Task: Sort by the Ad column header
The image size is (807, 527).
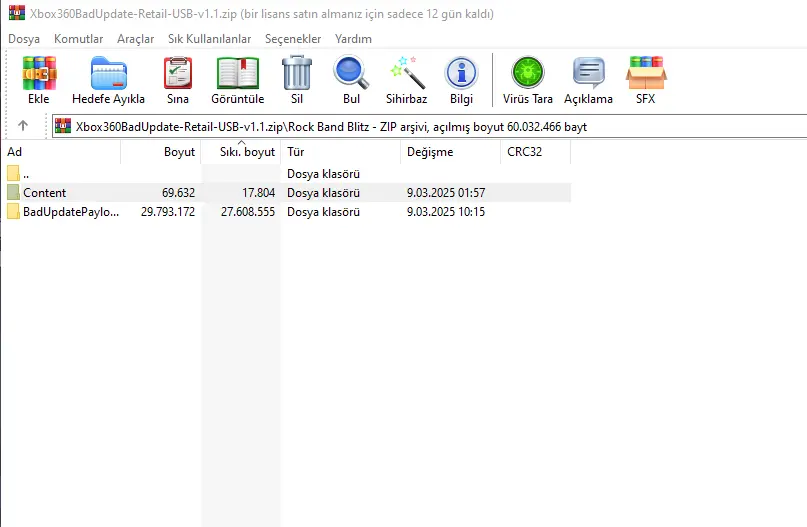Action: point(62,152)
